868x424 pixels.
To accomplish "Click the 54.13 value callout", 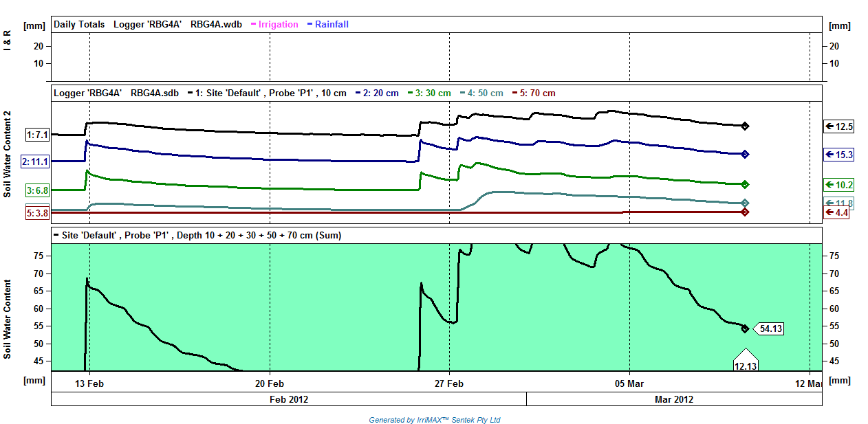I will (768, 328).
